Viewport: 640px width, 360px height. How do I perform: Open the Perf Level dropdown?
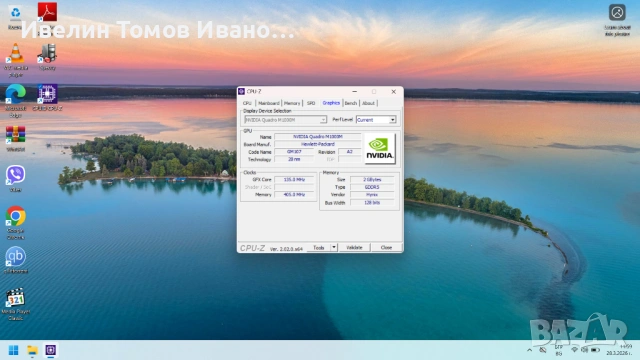(x=376, y=120)
